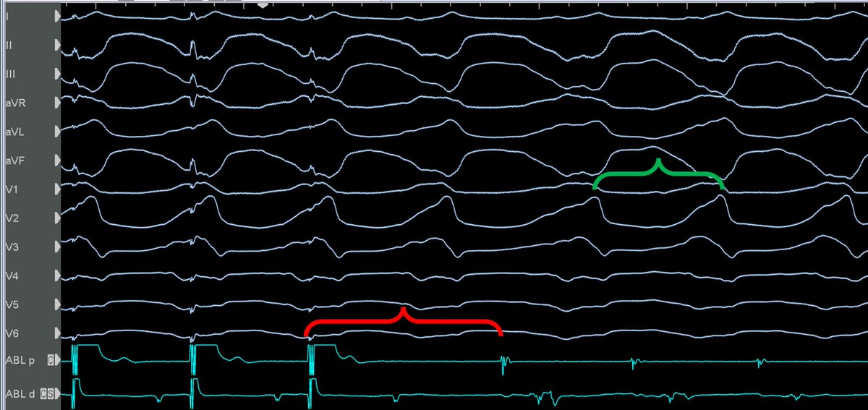
Task: Choose the aVL channel label
Action: tap(14, 132)
